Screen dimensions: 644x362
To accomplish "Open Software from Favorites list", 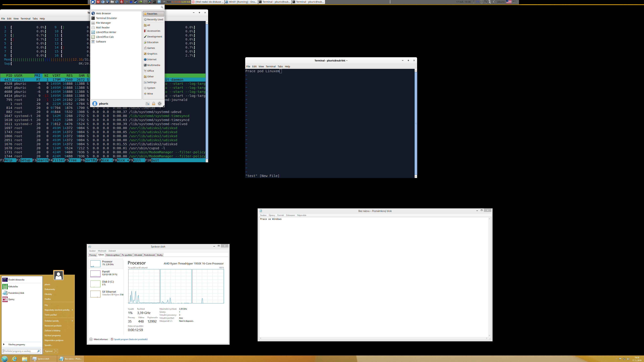I will [x=116, y=42].
